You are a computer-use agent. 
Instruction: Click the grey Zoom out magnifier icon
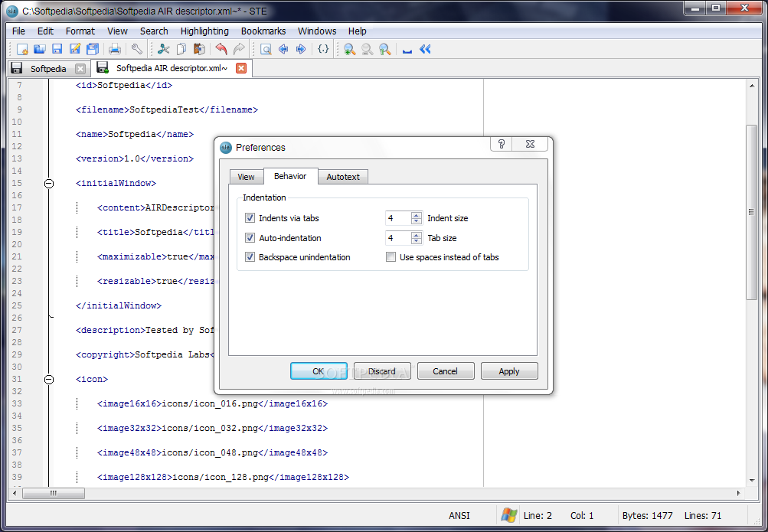[x=367, y=49]
